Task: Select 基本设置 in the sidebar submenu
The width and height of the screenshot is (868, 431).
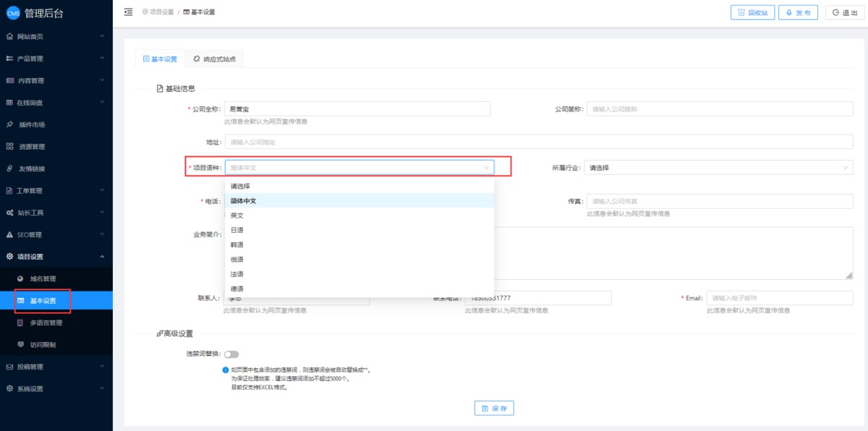Action: tap(56, 301)
